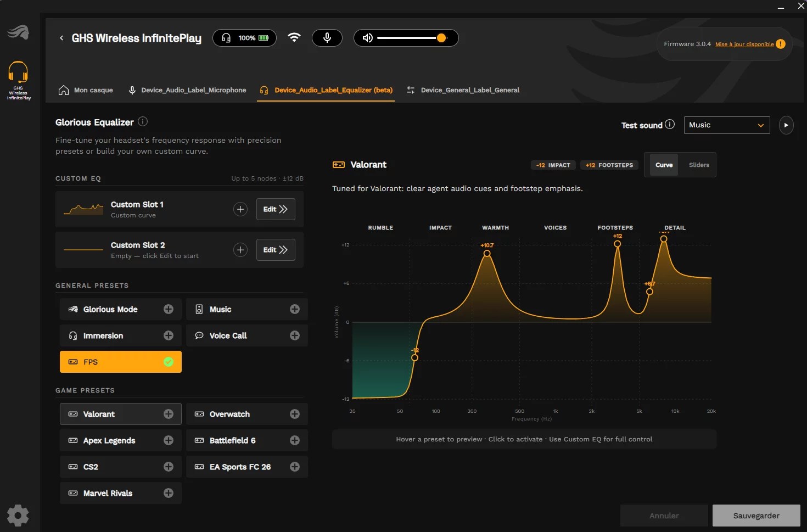Click the Detail band EQ node
807x532 pixels.
(664, 239)
